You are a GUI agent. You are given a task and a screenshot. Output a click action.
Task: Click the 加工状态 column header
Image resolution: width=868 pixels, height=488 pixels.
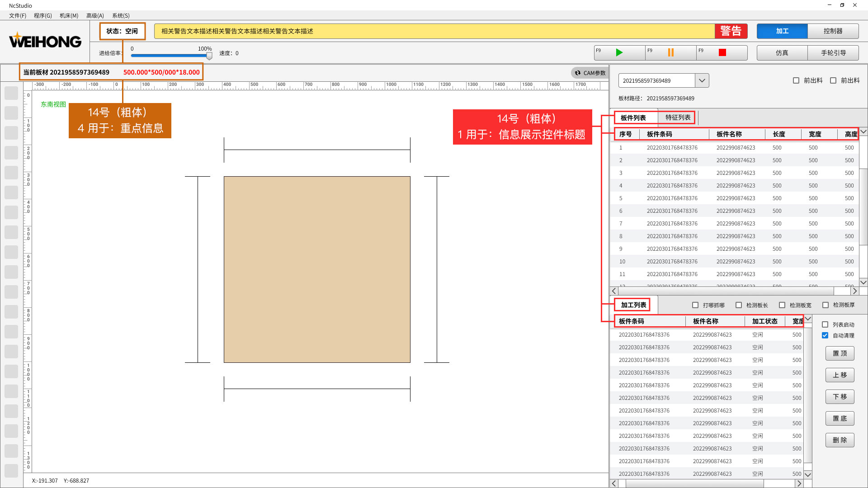pyautogui.click(x=765, y=321)
